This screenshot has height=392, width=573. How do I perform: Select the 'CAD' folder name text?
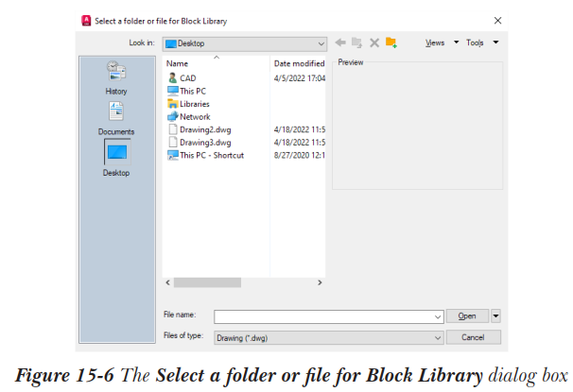[x=188, y=78]
